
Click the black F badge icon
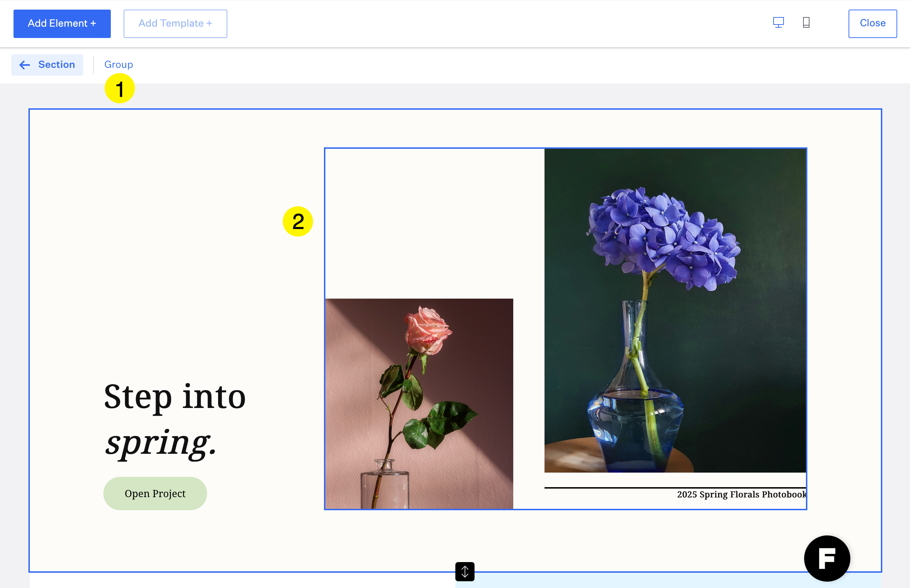pos(827,558)
